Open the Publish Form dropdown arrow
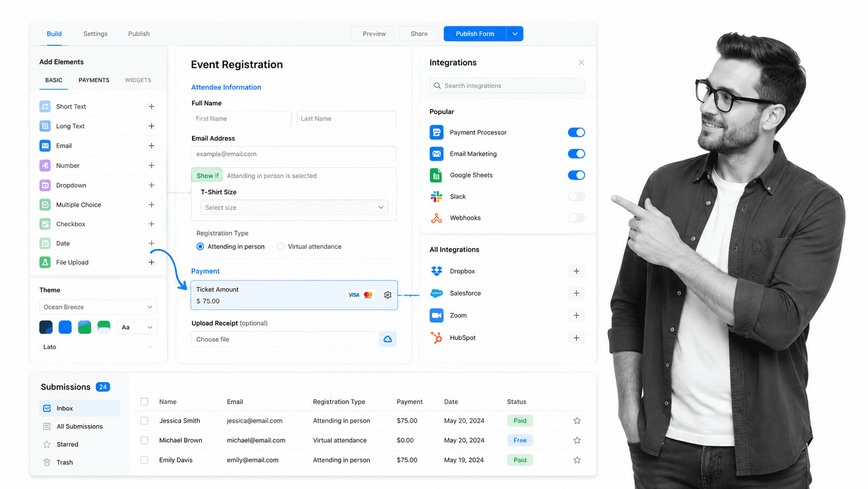Image resolution: width=868 pixels, height=489 pixels. tap(515, 34)
